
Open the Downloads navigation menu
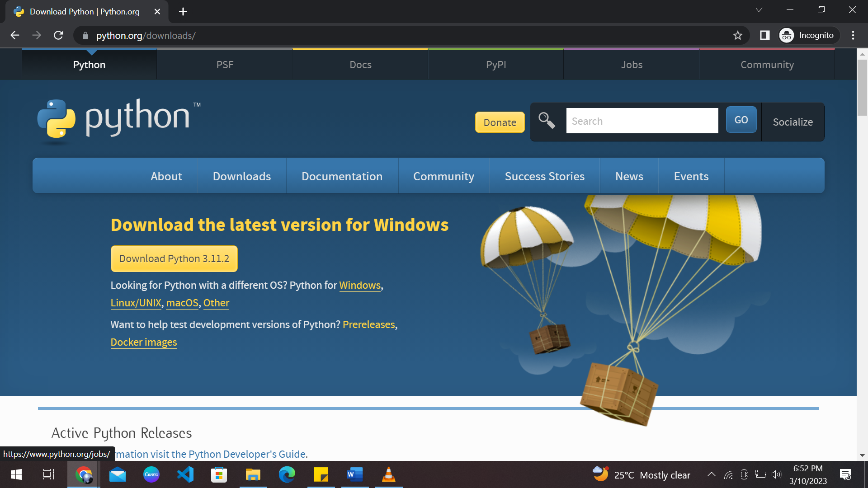[x=242, y=176]
